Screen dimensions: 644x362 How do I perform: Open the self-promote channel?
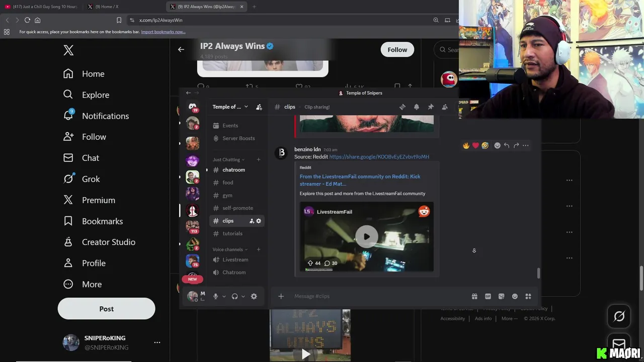236,208
